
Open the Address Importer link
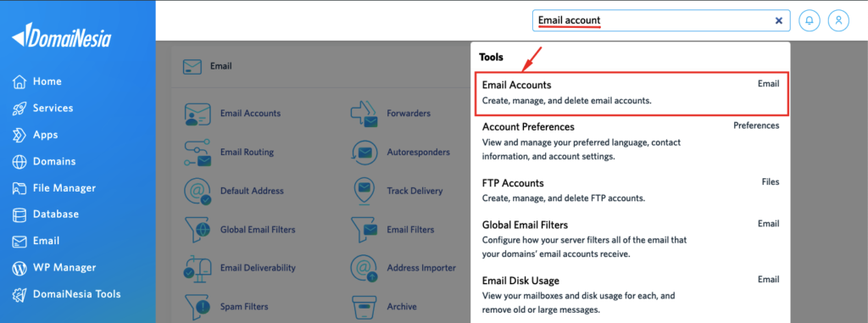coord(421,268)
